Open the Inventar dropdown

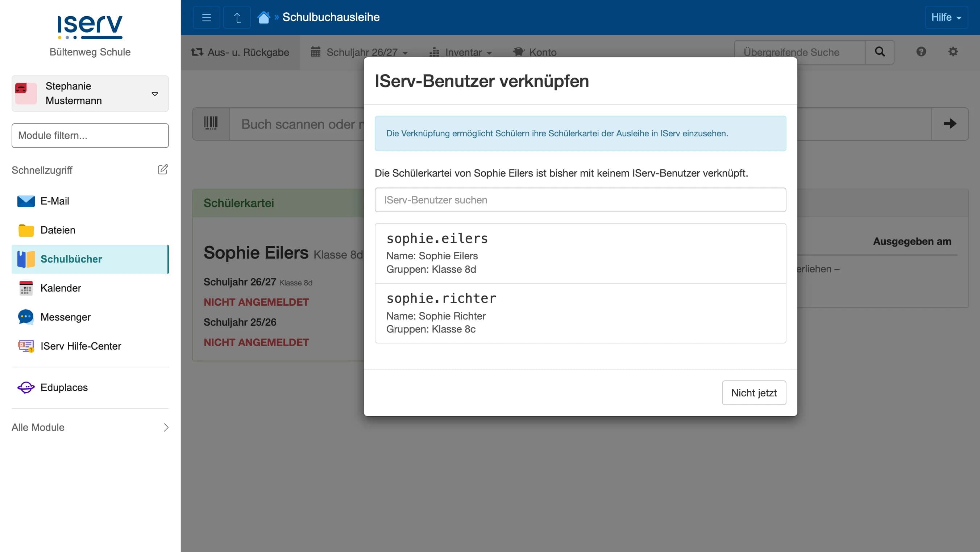(x=460, y=52)
